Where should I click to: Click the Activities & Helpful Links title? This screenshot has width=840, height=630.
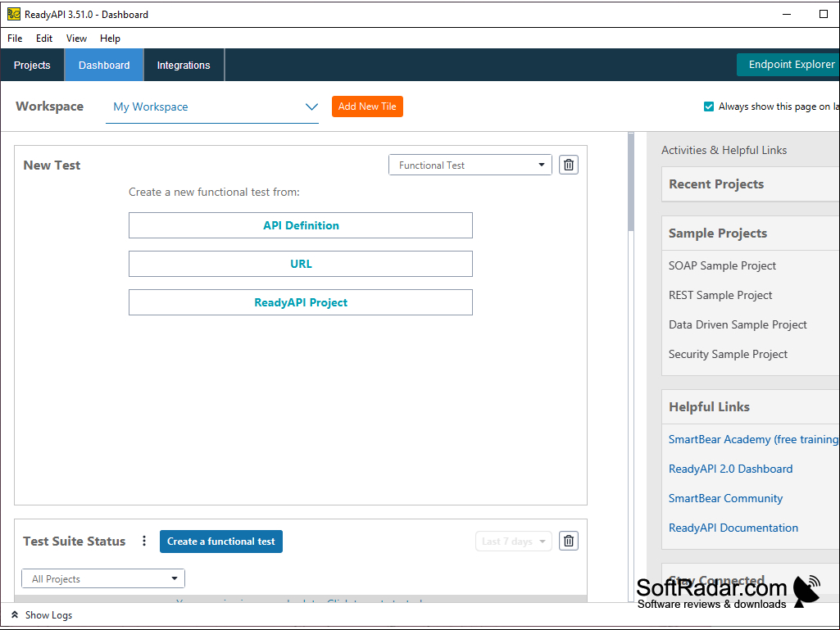[x=724, y=151]
